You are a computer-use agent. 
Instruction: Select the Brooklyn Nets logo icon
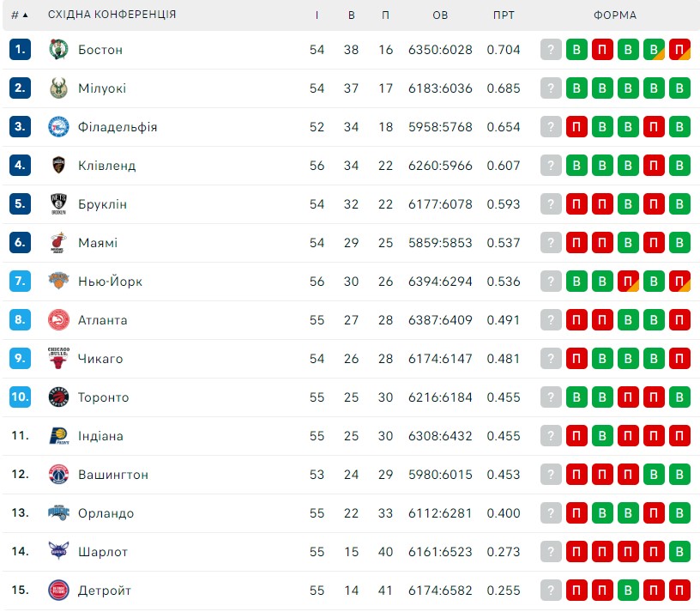tap(58, 204)
